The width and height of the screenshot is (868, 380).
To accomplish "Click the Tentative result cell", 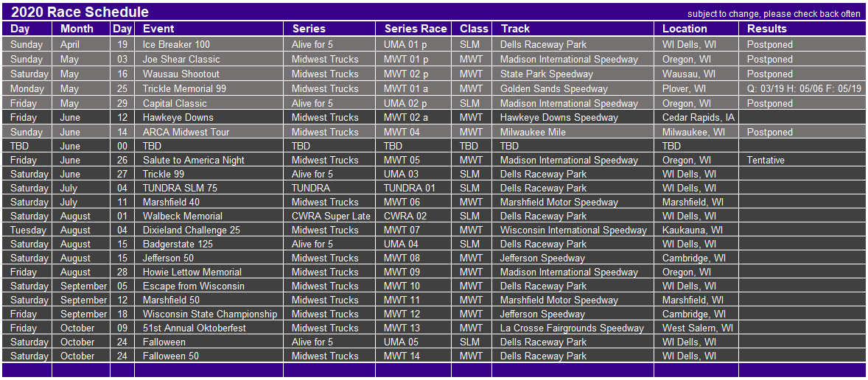I will pos(802,161).
